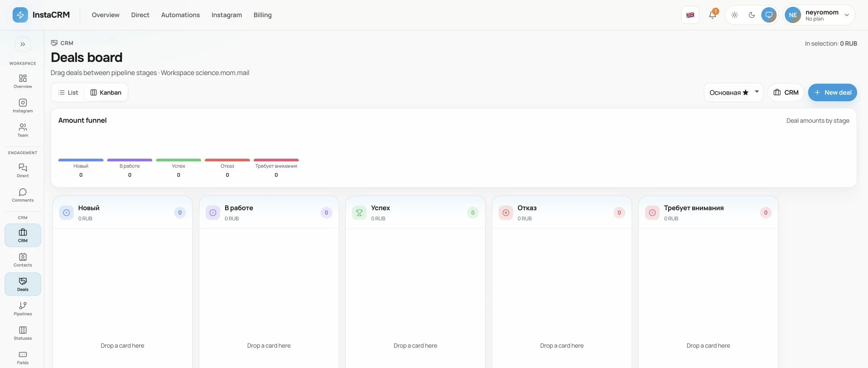Screen dimensions: 868x368
Task: Switch to light theme sun icon
Action: (x=735, y=15)
